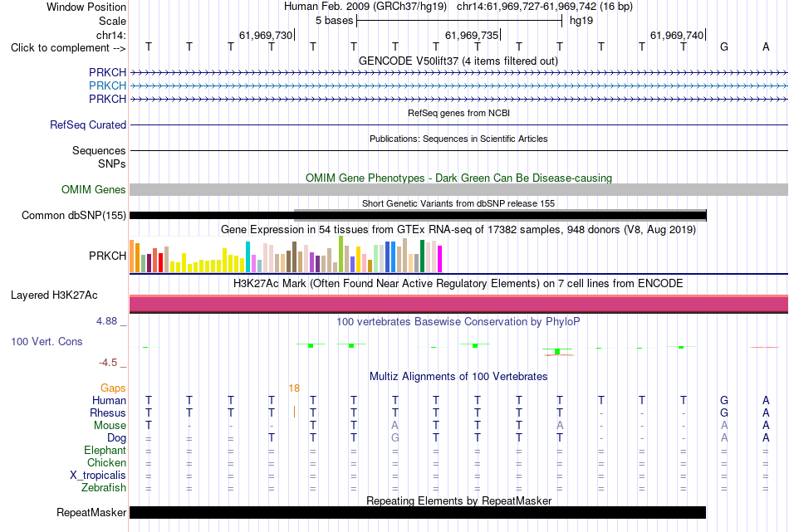This screenshot has height=532, width=789.
Task: Click the red PhyloP conservation bar
Action: click(766, 347)
